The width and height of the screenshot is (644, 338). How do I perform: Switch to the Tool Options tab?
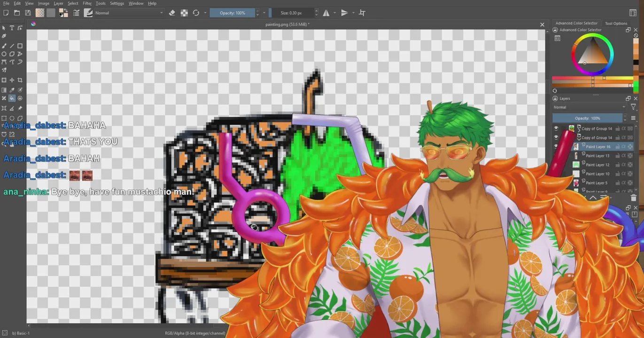coord(616,23)
